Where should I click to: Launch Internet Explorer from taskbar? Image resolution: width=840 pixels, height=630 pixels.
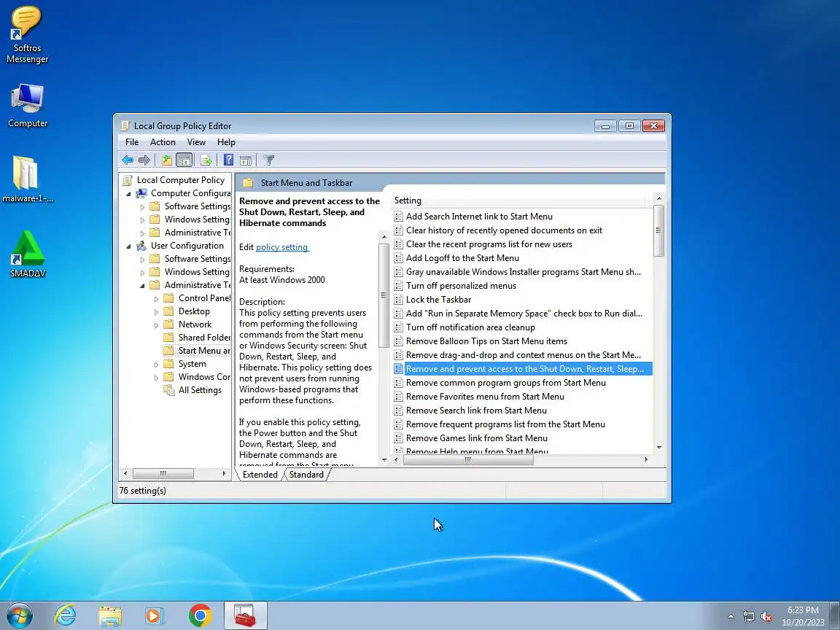coord(66,615)
